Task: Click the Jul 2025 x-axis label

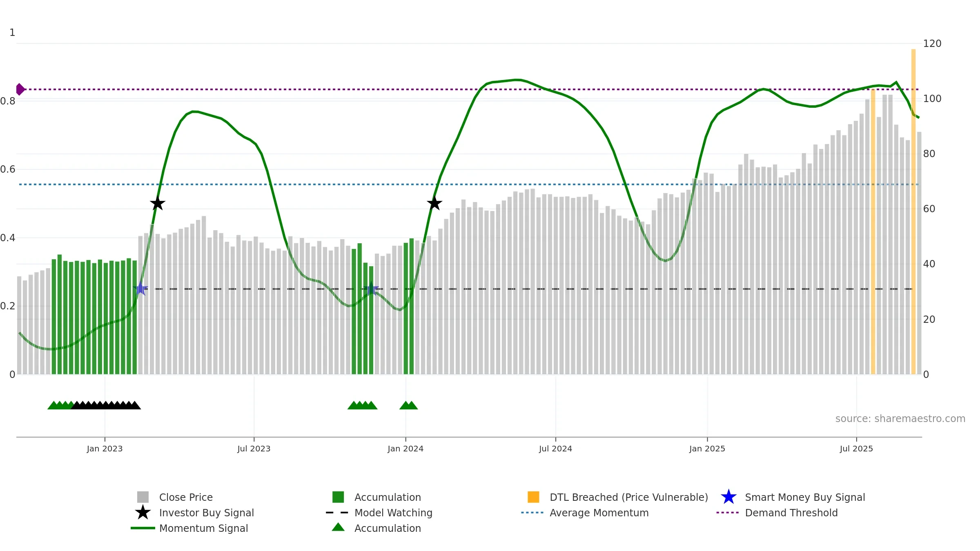Action: click(856, 449)
